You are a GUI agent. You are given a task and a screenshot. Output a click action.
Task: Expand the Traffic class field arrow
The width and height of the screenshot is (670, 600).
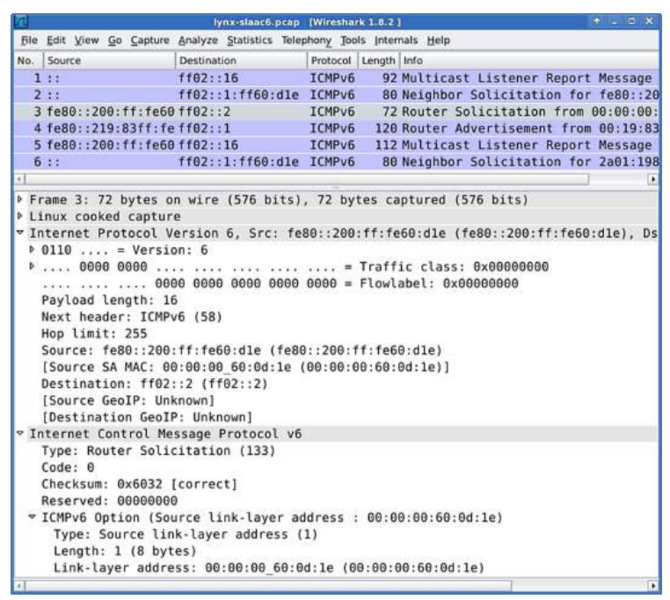click(x=30, y=269)
